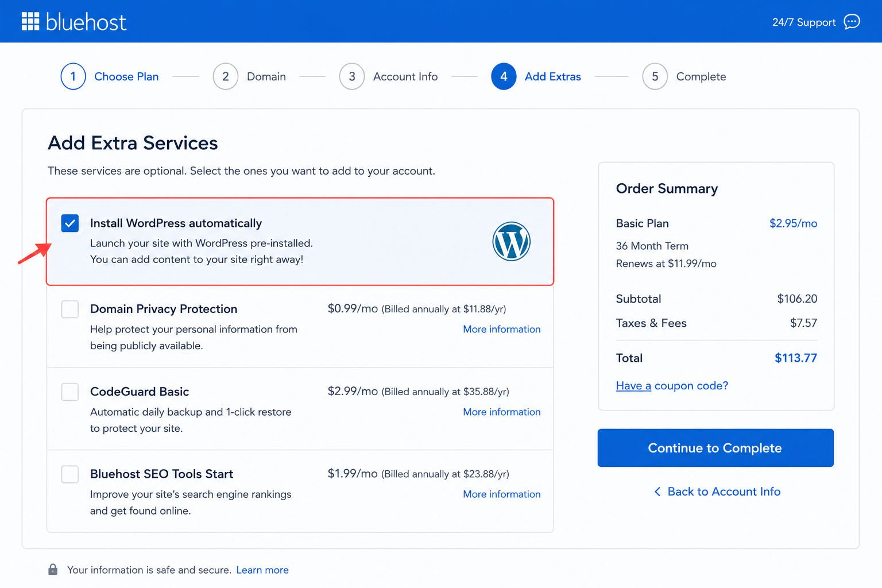
Task: Click Billed annually at $23.88/yr text
Action: (446, 474)
